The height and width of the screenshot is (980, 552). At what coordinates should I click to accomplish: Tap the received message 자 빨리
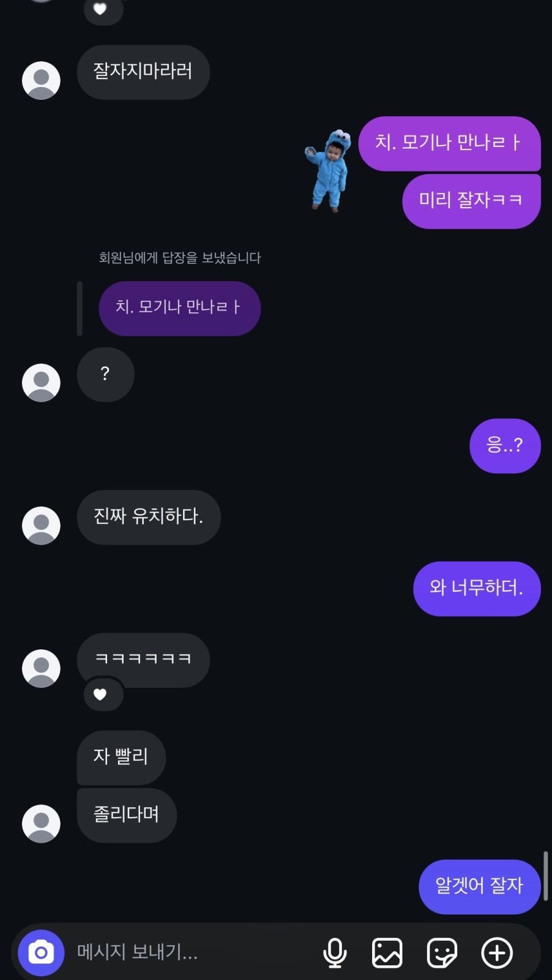coord(121,757)
